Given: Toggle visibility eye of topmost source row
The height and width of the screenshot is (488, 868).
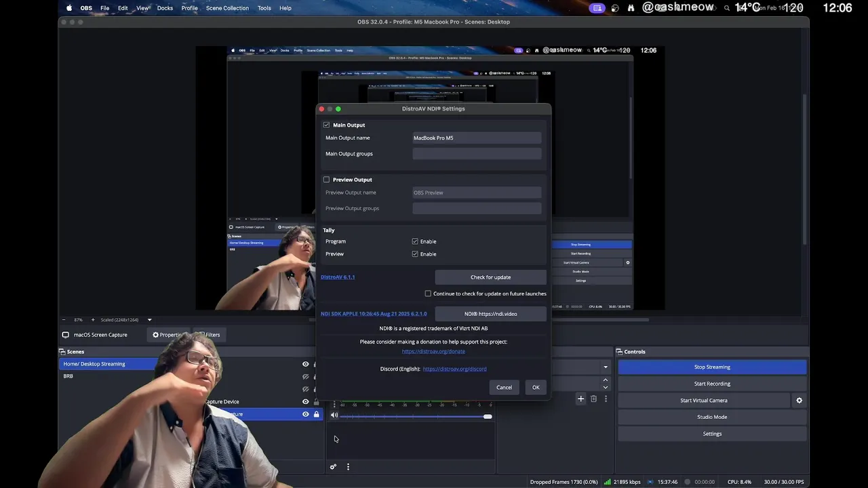Looking at the screenshot, I should tap(305, 364).
